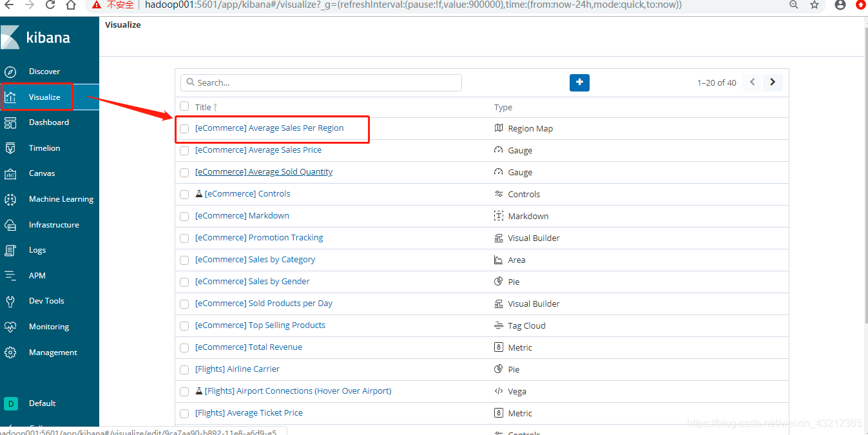Open [Flights] Average Ticket Price link

[x=249, y=413]
